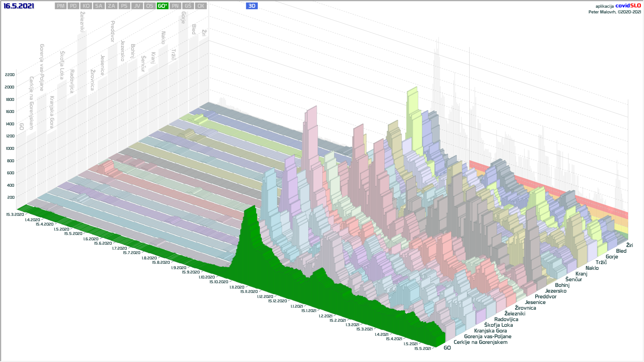This screenshot has width=644, height=362.
Task: Select the PM region button
Action: click(x=61, y=6)
